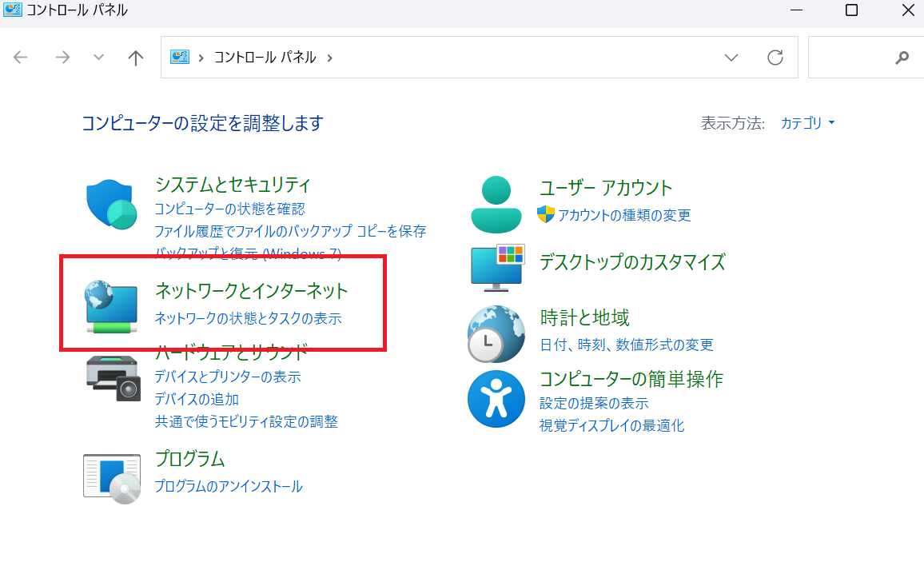Screen dimensions: 924x562
Task: Click the Ease of Access icon
Action: coord(496,399)
